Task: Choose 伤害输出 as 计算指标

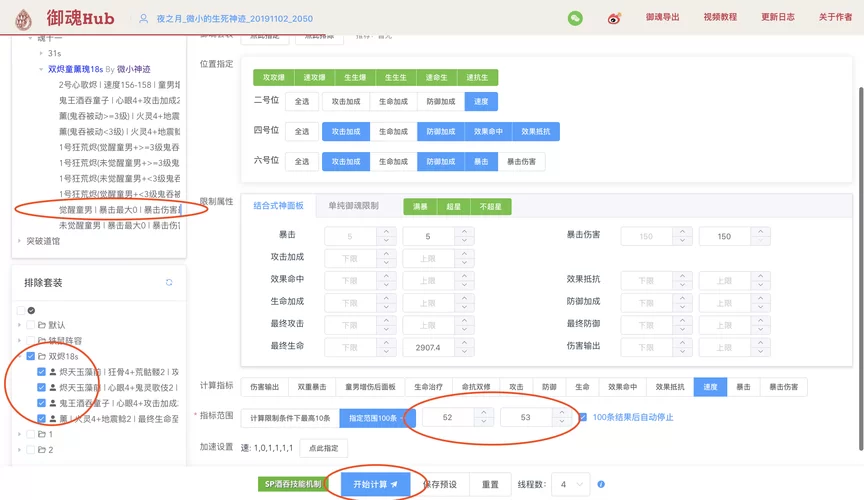Action: [x=264, y=387]
